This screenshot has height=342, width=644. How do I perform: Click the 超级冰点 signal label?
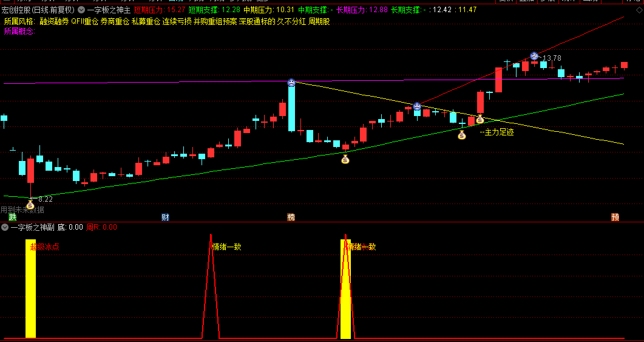(45, 247)
